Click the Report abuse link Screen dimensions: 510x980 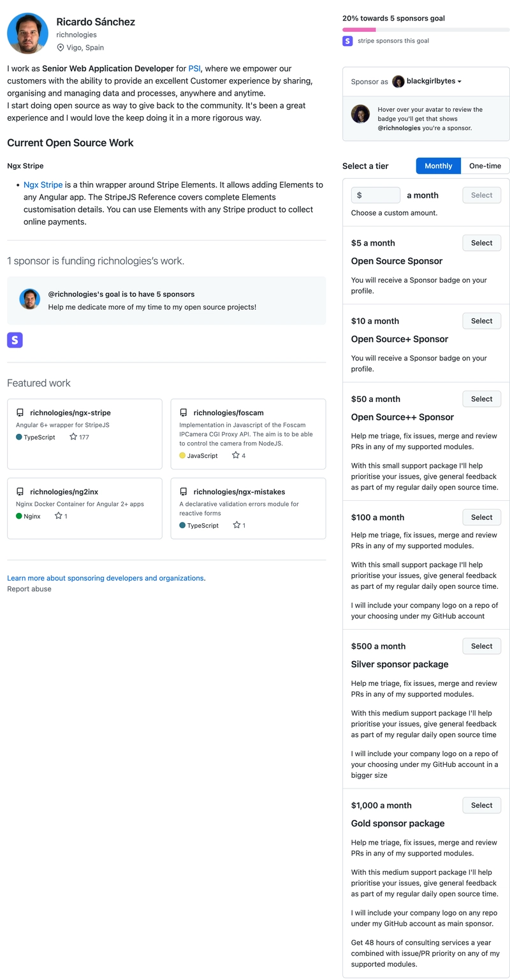pos(29,589)
